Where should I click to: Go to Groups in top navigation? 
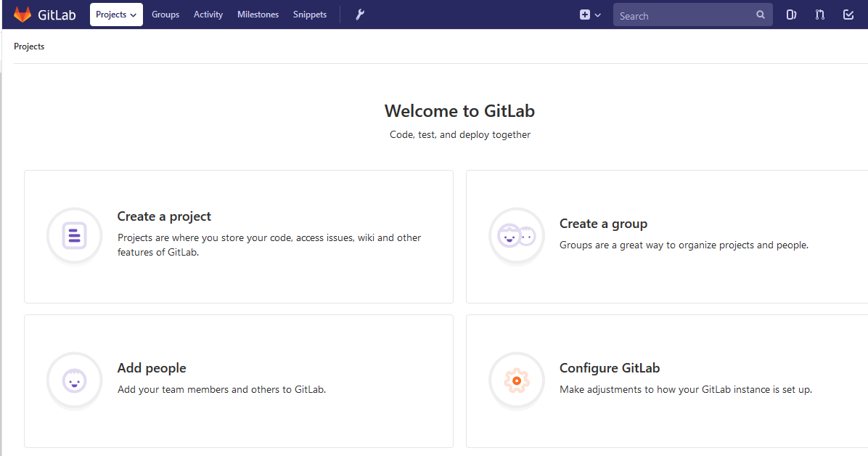[165, 15]
